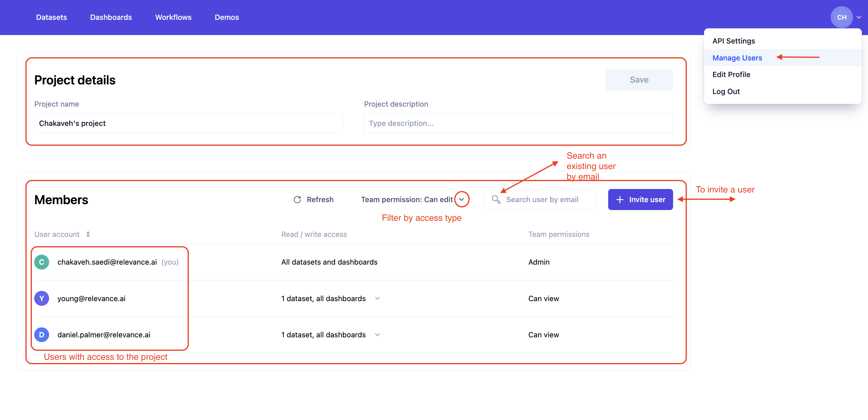Open access dropdown for daniel.palmer@relevance.ai
The height and width of the screenshot is (420, 868).
[377, 335]
